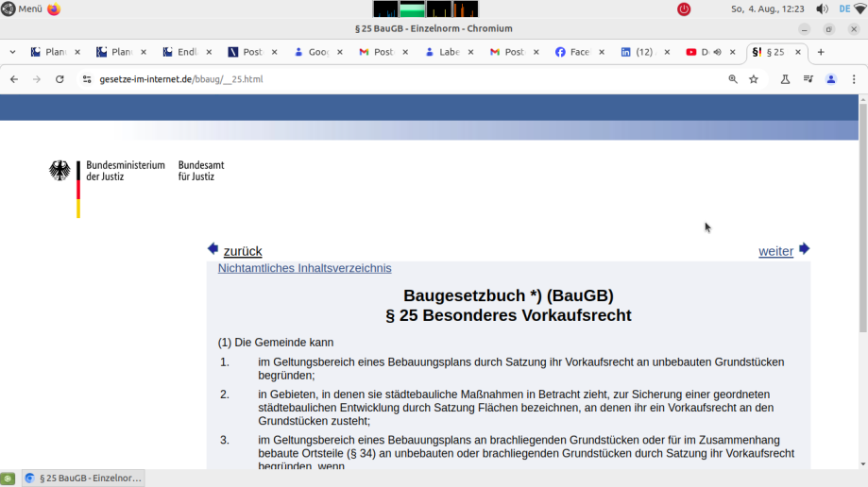Click the blue left arrow beside zurück
The height and width of the screenshot is (487, 868).
pos(213,249)
